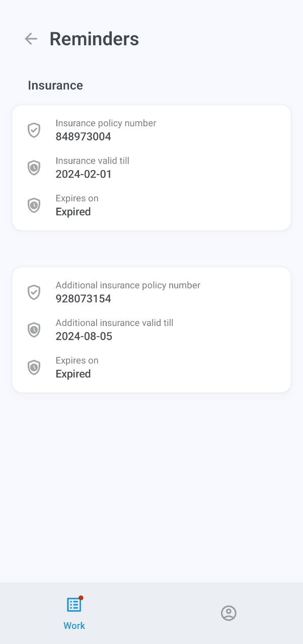Image resolution: width=303 pixels, height=644 pixels.
Task: Click the insurance policy number shield icon
Action: pos(34,130)
